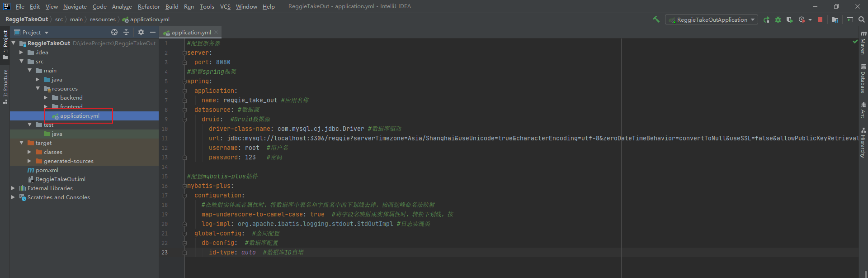
Task: Run with coverage using the shield icon
Action: point(789,20)
